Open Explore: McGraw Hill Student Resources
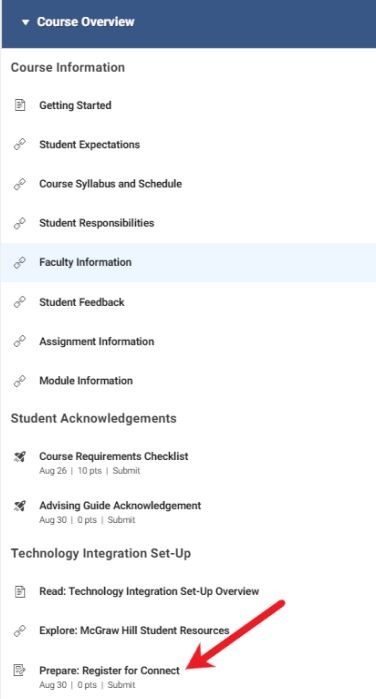 [x=134, y=631]
